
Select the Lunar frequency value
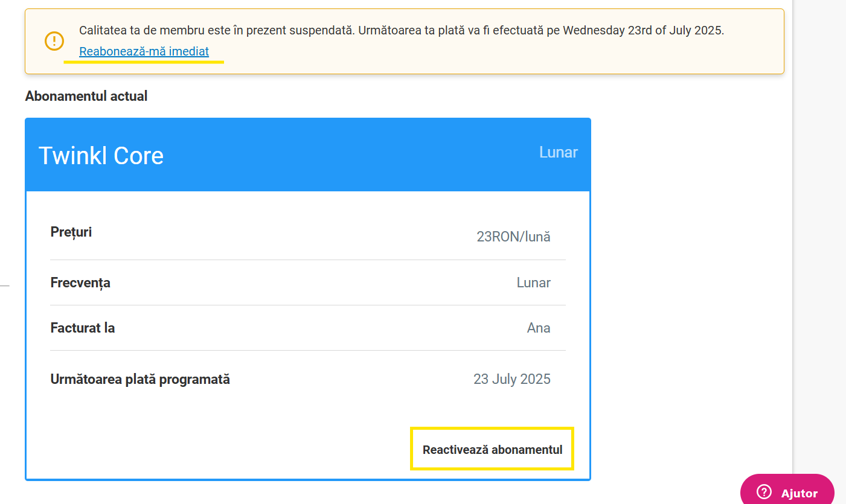tap(534, 282)
